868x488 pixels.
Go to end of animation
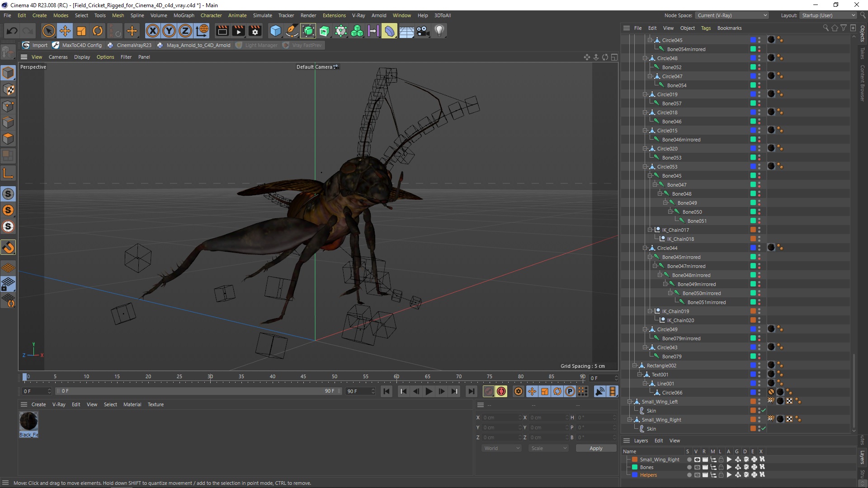472,391
